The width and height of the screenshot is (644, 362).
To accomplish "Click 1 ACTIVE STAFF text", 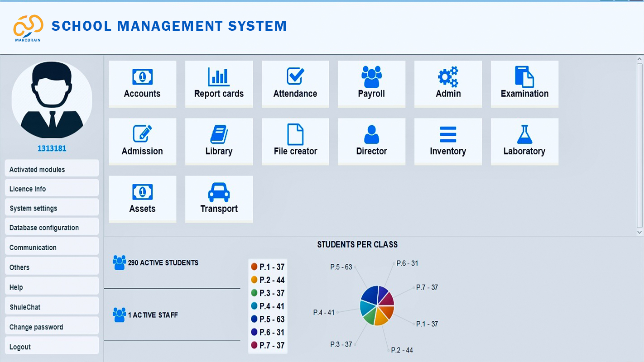I will (x=153, y=315).
